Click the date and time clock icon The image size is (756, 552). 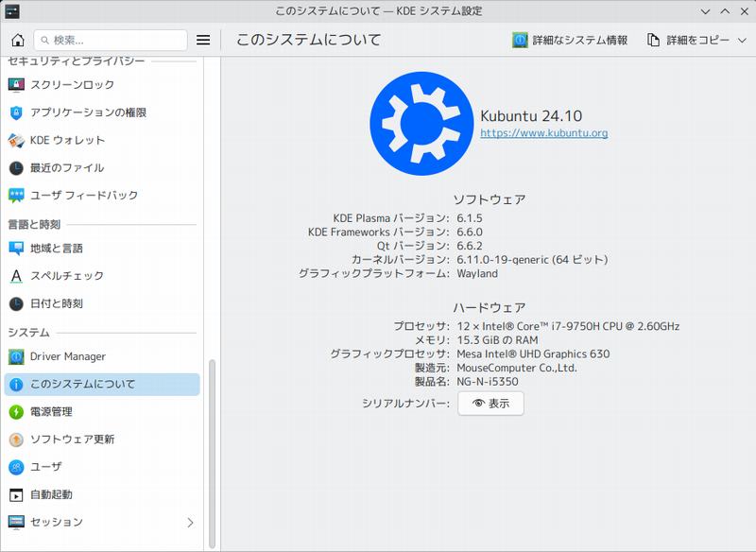16,303
